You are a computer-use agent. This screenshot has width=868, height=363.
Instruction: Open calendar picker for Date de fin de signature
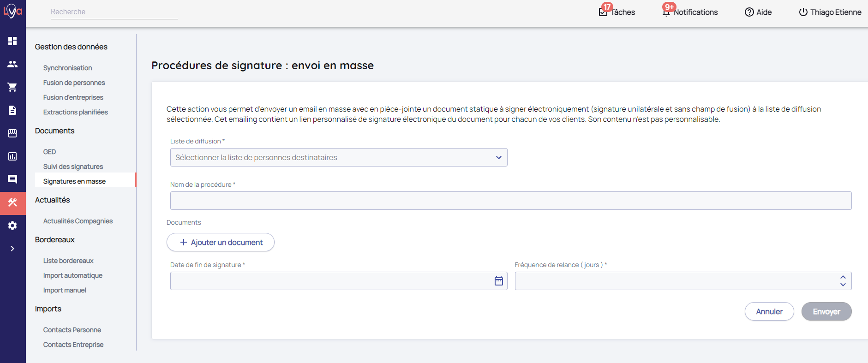(x=498, y=281)
